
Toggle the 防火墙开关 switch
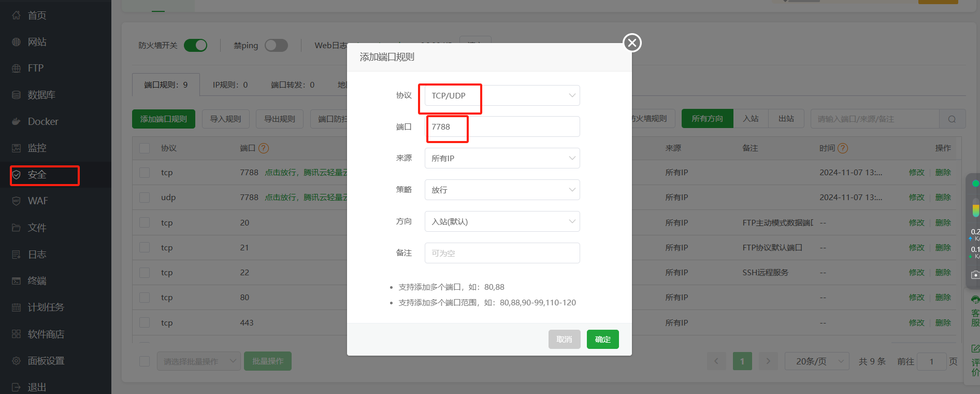pos(196,46)
